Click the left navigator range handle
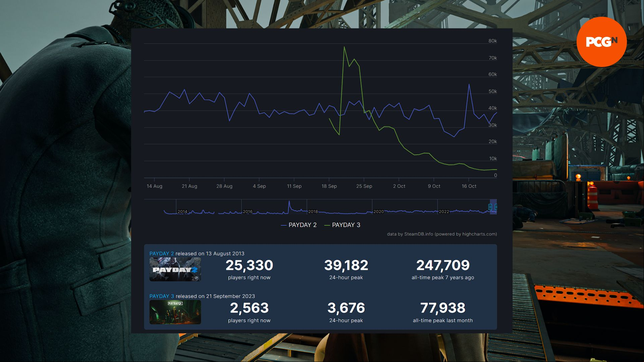 pos(490,207)
